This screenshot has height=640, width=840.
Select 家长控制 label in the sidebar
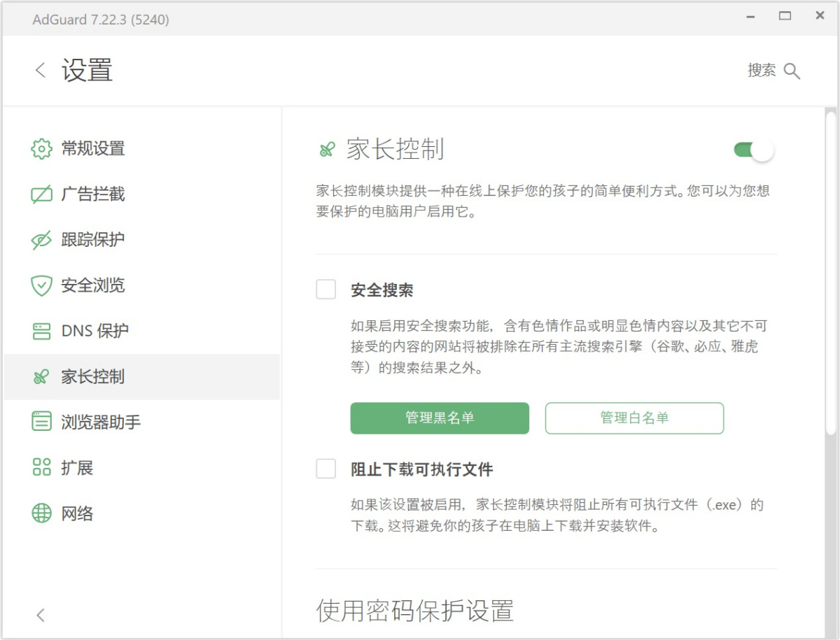click(93, 377)
